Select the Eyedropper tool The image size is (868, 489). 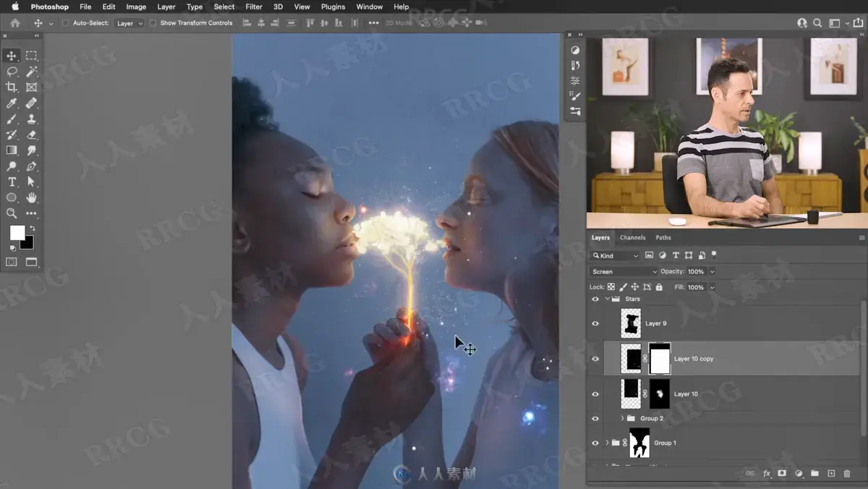[x=12, y=103]
